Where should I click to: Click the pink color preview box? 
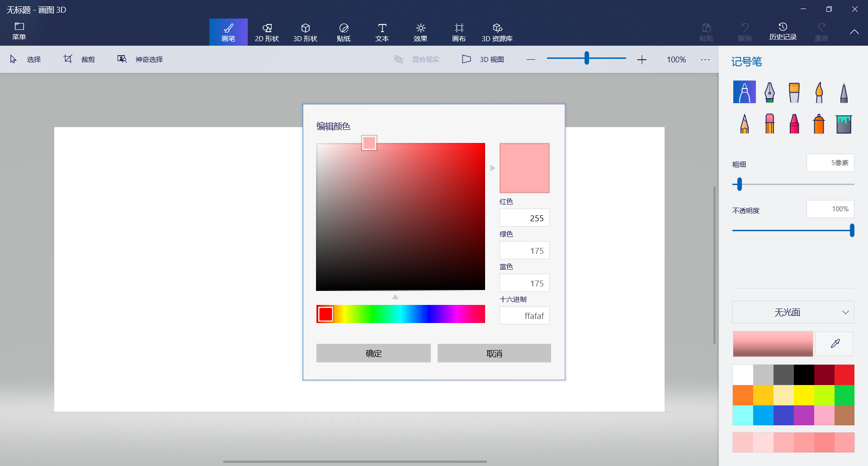[524, 168]
